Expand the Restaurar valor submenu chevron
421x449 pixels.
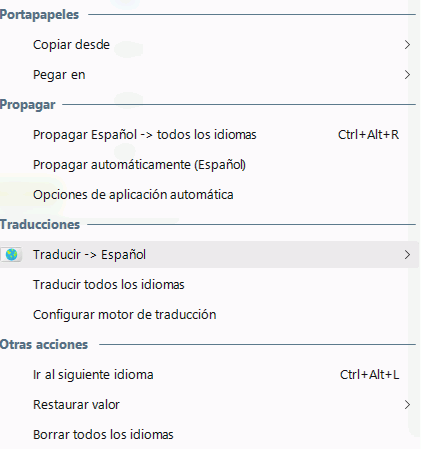click(x=407, y=405)
